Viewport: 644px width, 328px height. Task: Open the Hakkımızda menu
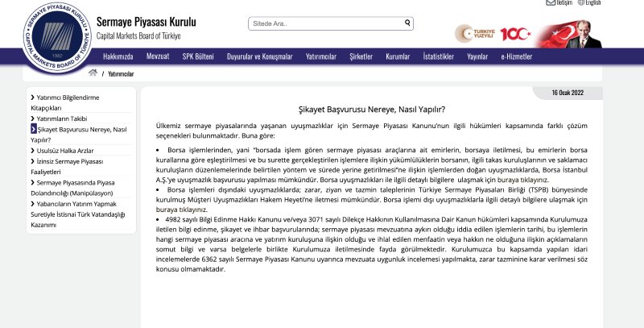coord(118,56)
